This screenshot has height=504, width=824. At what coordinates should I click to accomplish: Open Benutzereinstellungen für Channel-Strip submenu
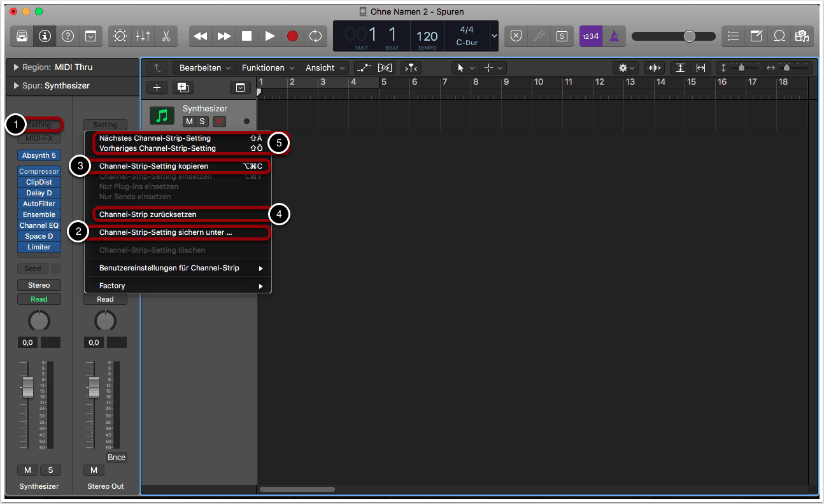[178, 268]
